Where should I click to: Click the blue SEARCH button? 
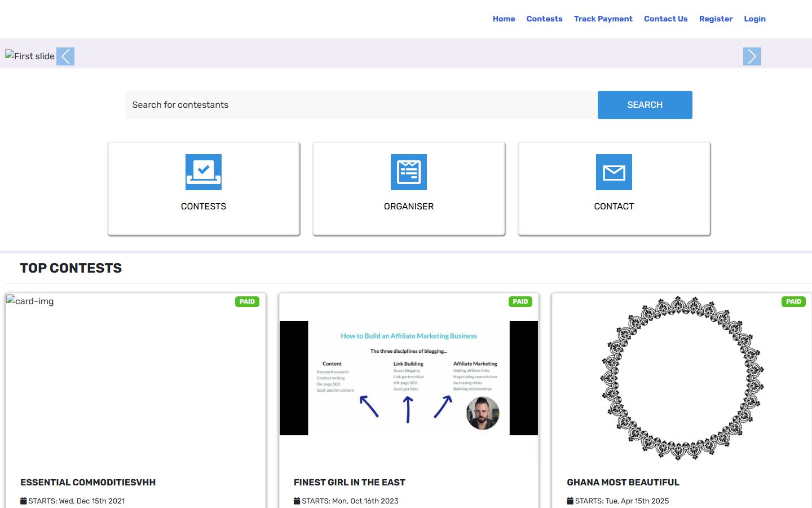(x=645, y=105)
